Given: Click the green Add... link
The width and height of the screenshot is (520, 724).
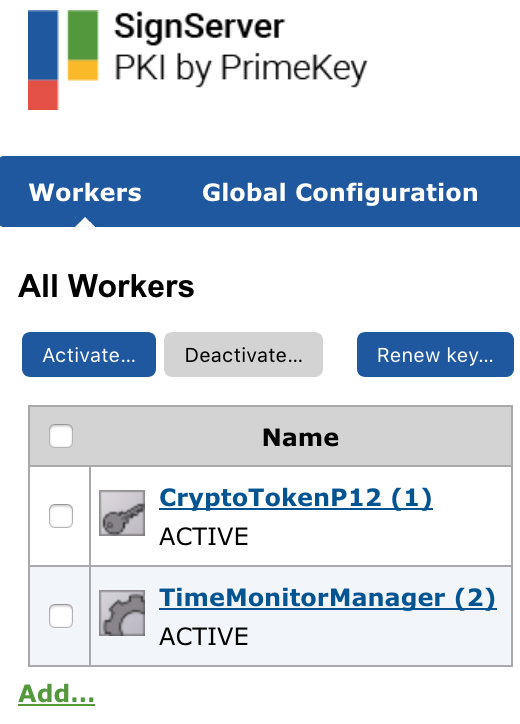Looking at the screenshot, I should click(56, 694).
